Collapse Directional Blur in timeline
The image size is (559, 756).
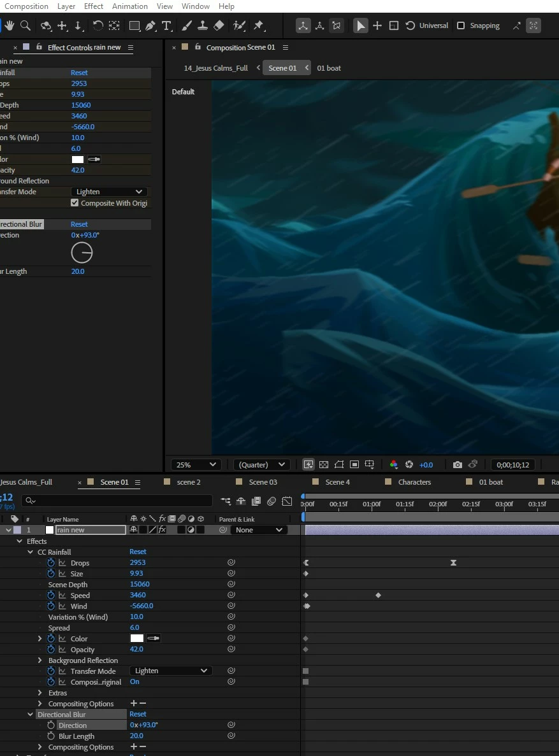click(30, 715)
